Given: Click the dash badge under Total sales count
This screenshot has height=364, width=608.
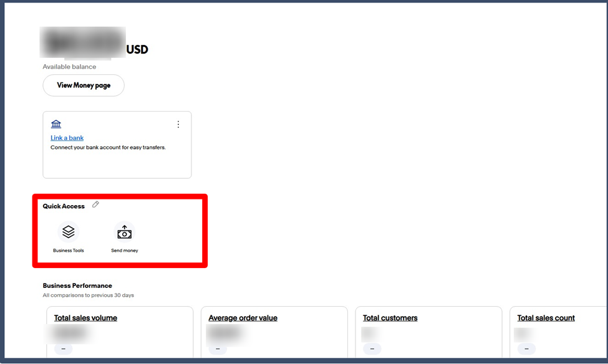Looking at the screenshot, I should click(x=526, y=349).
